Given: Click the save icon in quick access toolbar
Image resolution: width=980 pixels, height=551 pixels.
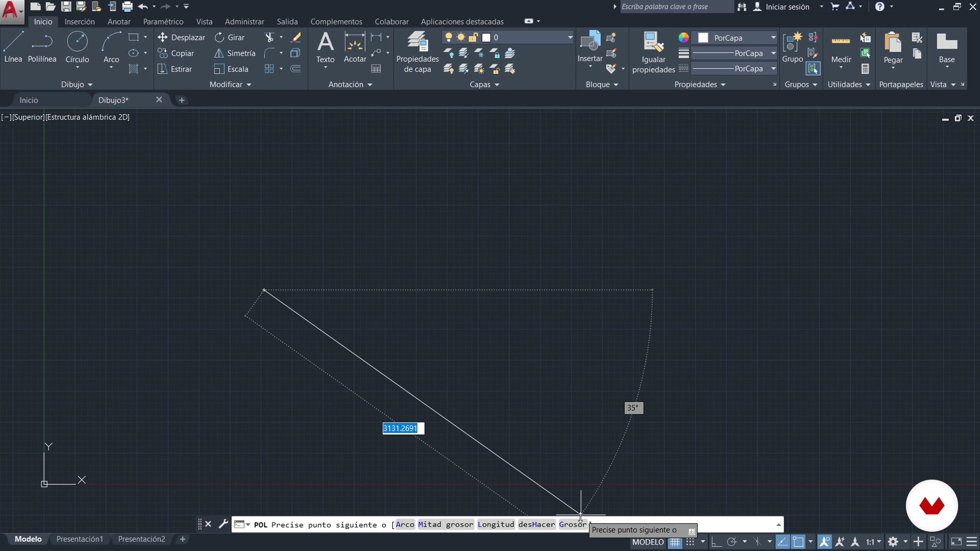Looking at the screenshot, I should [66, 6].
